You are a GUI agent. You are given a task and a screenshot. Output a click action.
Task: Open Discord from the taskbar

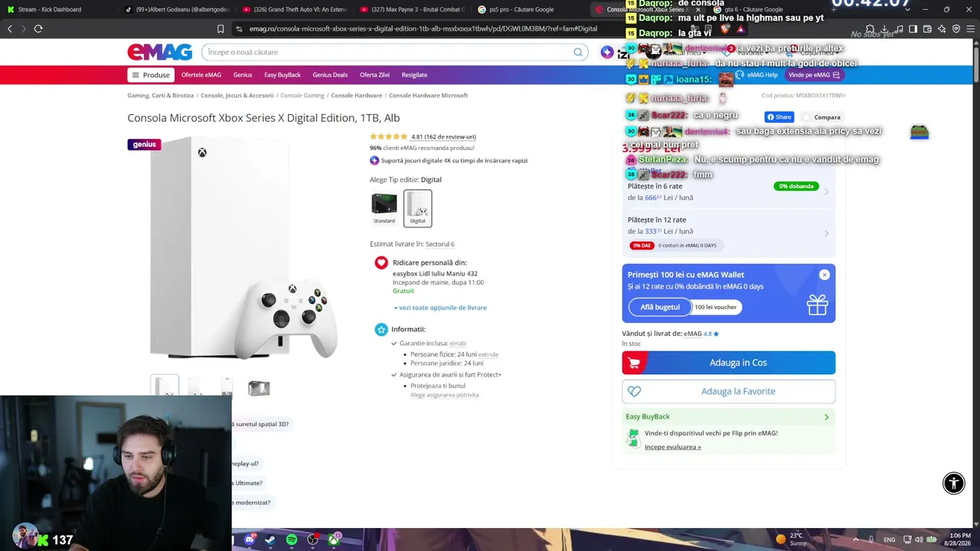pyautogui.click(x=250, y=540)
